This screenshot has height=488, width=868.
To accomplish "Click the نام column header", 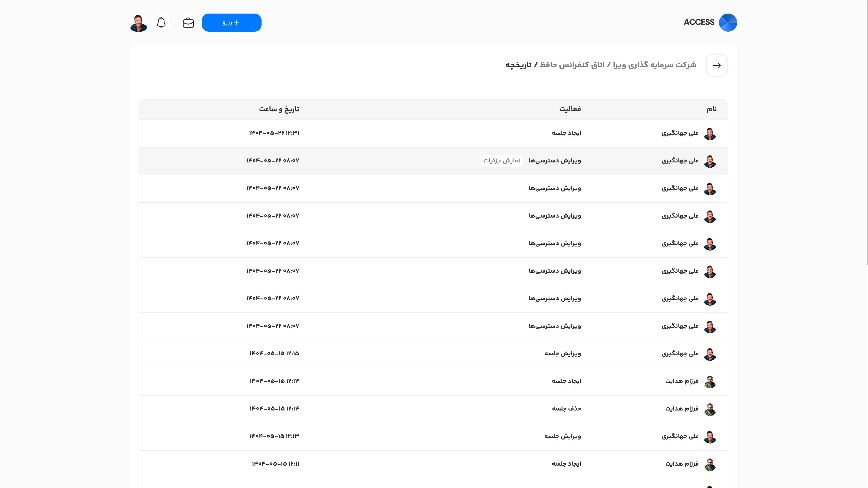I will coord(711,109).
